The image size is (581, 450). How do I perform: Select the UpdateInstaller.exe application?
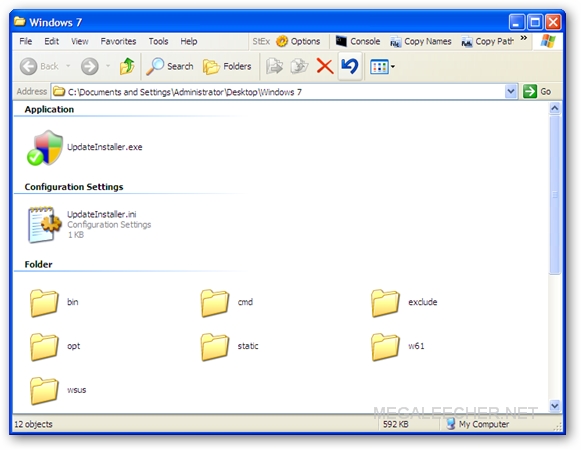84,147
